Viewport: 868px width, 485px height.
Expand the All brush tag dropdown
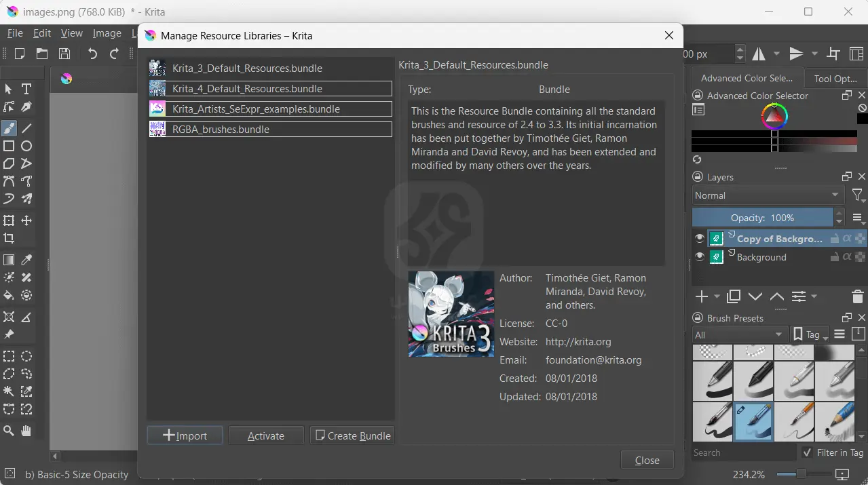738,334
